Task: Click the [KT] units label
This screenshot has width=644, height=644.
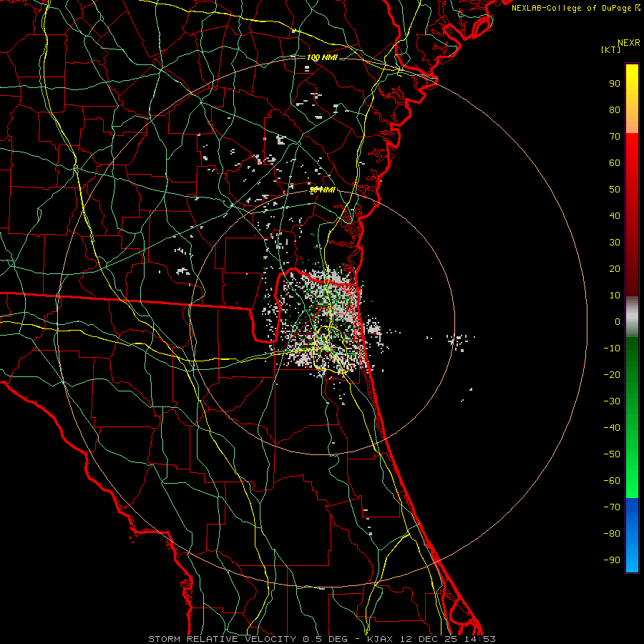Action: [x=610, y=49]
